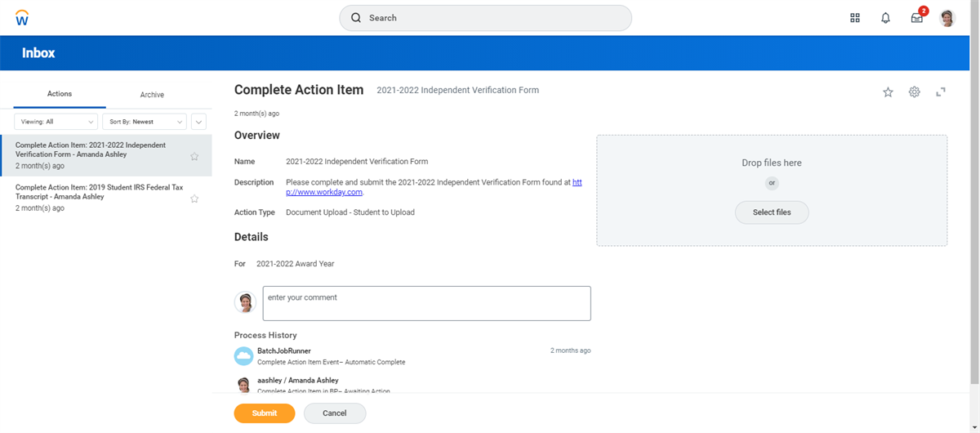Open the user profile avatar menu
Image resolution: width=980 pixels, height=433 pixels.
click(947, 18)
